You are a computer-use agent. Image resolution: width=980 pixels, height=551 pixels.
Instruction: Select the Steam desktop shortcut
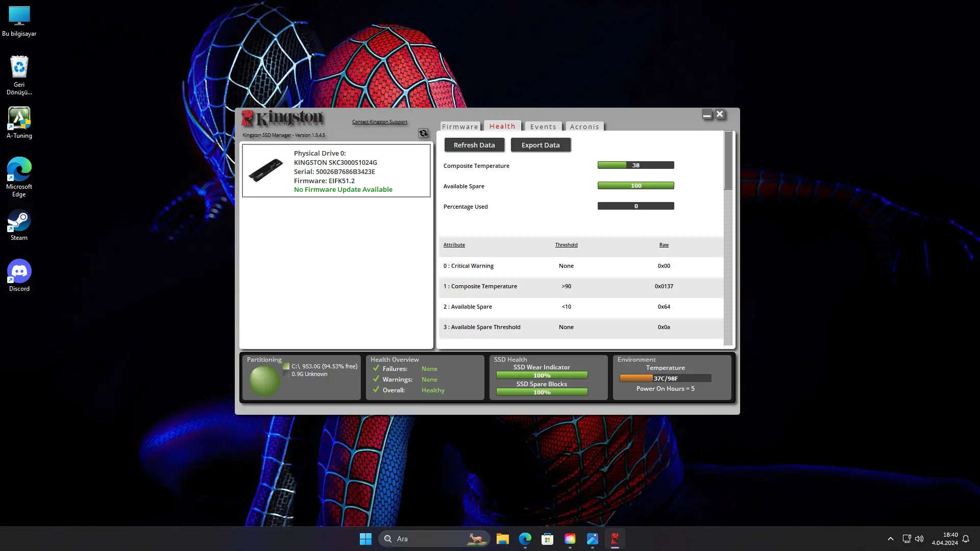point(19,225)
